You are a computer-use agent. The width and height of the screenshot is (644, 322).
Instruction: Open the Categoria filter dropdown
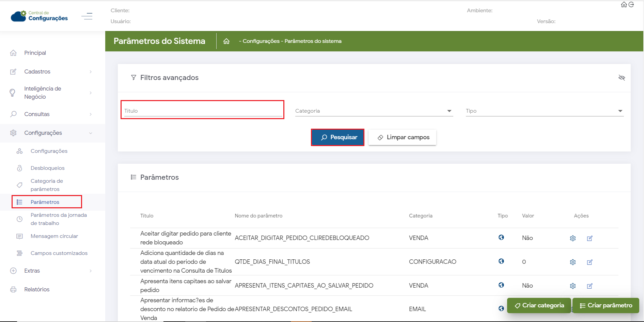374,111
